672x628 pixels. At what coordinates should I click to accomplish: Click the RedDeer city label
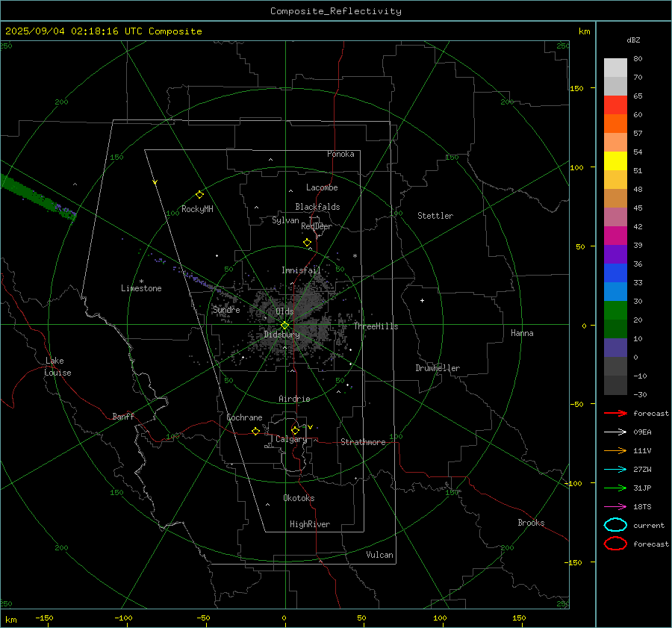click(317, 226)
